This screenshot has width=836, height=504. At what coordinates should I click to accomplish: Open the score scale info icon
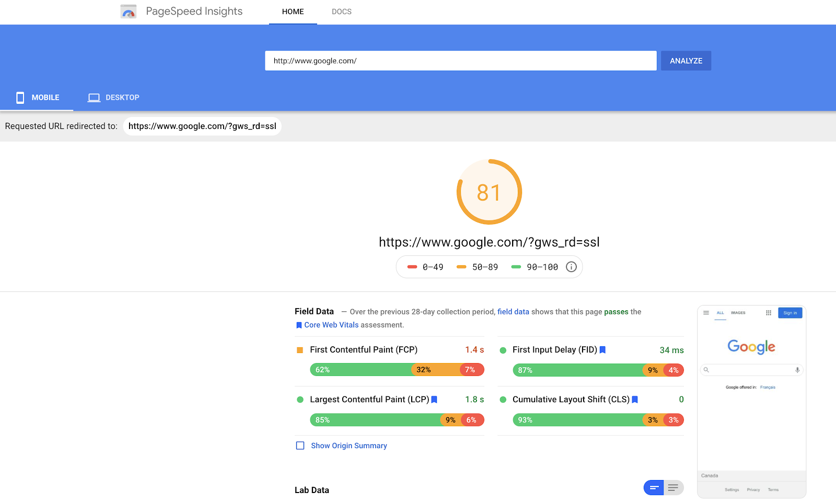(x=572, y=267)
